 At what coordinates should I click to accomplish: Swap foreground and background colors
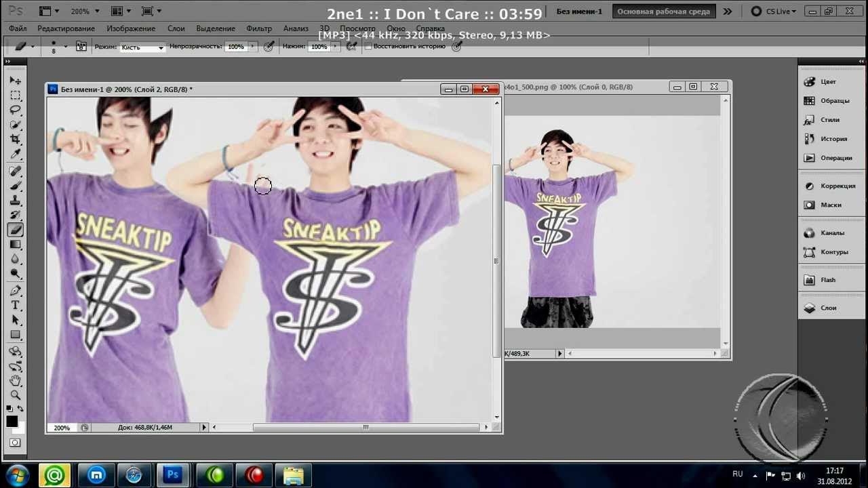(x=20, y=409)
